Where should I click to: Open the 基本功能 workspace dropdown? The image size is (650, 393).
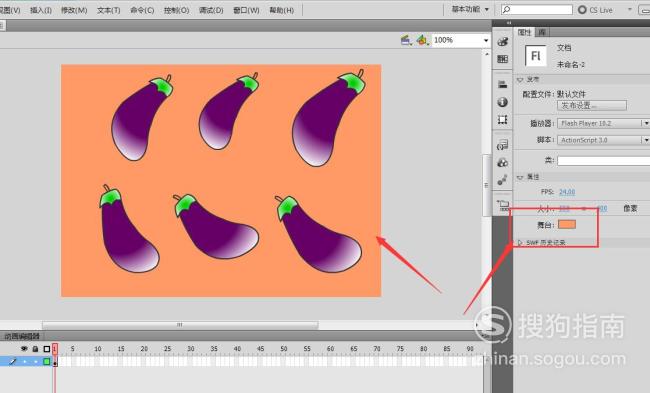click(470, 9)
